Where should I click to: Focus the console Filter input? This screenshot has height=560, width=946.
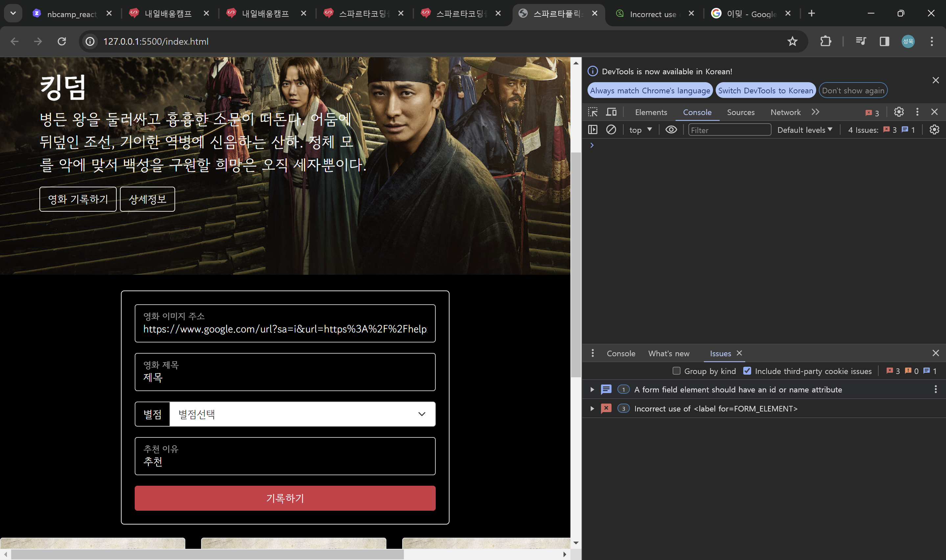pyautogui.click(x=729, y=130)
